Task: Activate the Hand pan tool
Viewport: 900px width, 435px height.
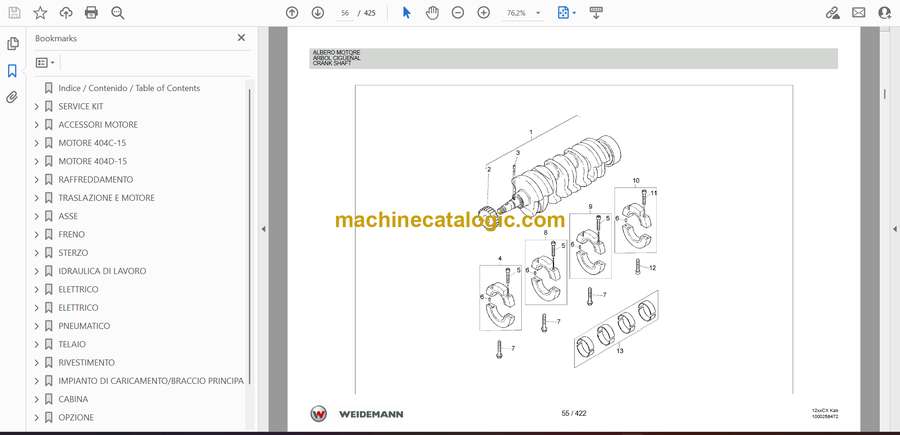Action: coord(432,13)
